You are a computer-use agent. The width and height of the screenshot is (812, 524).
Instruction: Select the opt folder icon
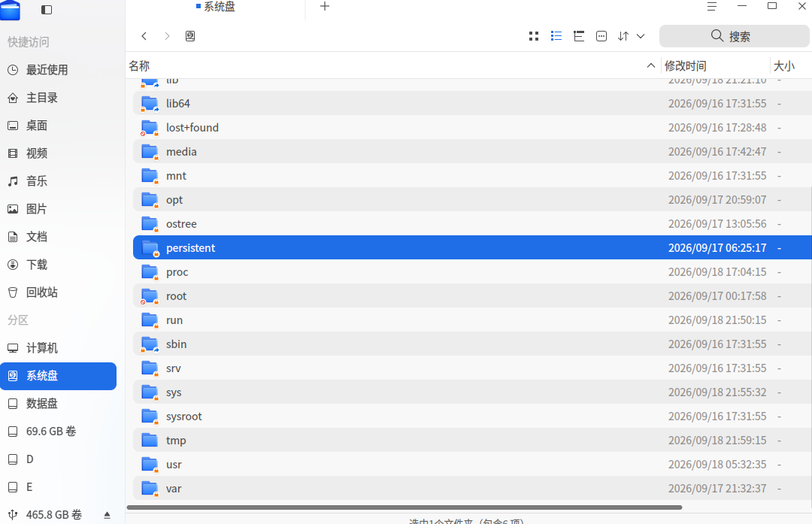pos(150,200)
